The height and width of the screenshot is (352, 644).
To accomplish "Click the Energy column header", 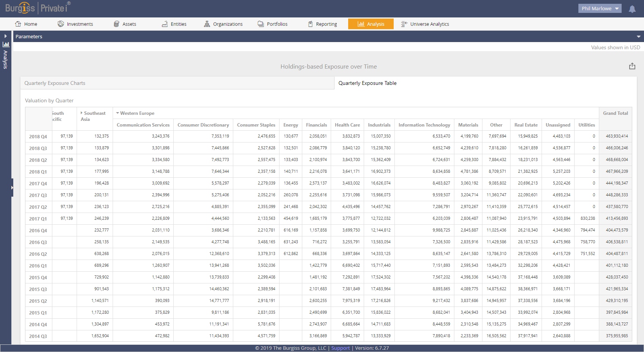I will [291, 125].
